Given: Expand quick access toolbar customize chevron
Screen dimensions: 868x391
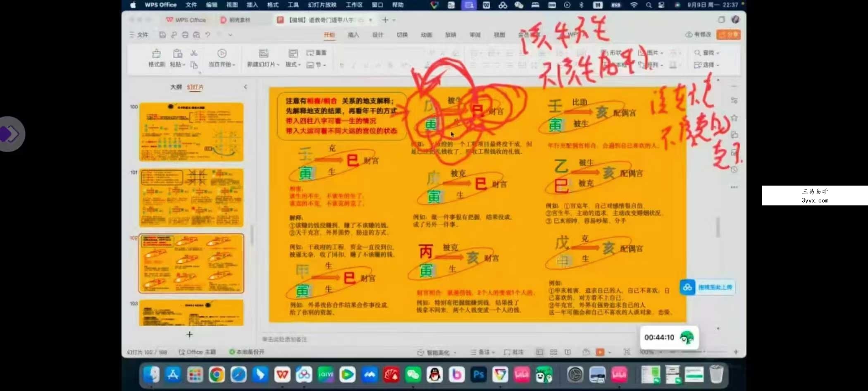Looking at the screenshot, I should (230, 35).
